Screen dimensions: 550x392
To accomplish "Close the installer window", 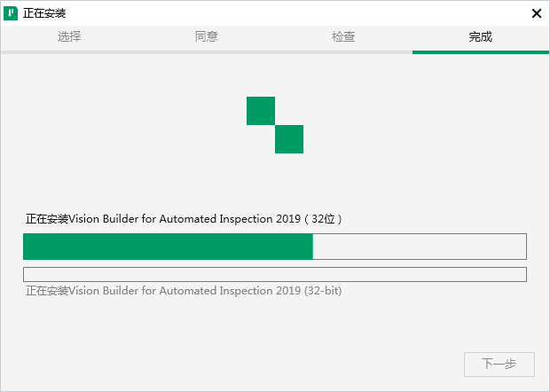I will (x=536, y=13).
